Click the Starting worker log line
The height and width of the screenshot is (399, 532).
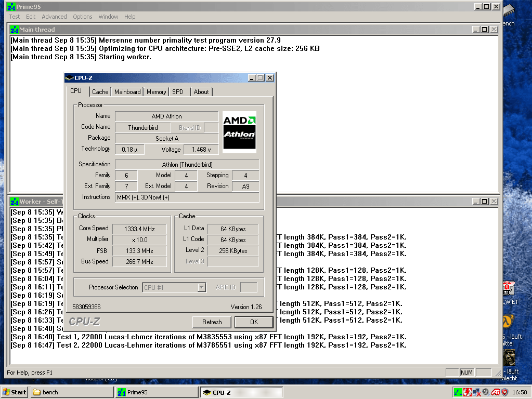pos(81,57)
